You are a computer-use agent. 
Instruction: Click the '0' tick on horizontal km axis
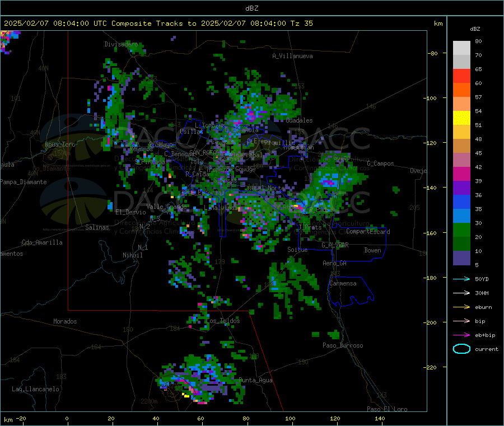pos(67,418)
